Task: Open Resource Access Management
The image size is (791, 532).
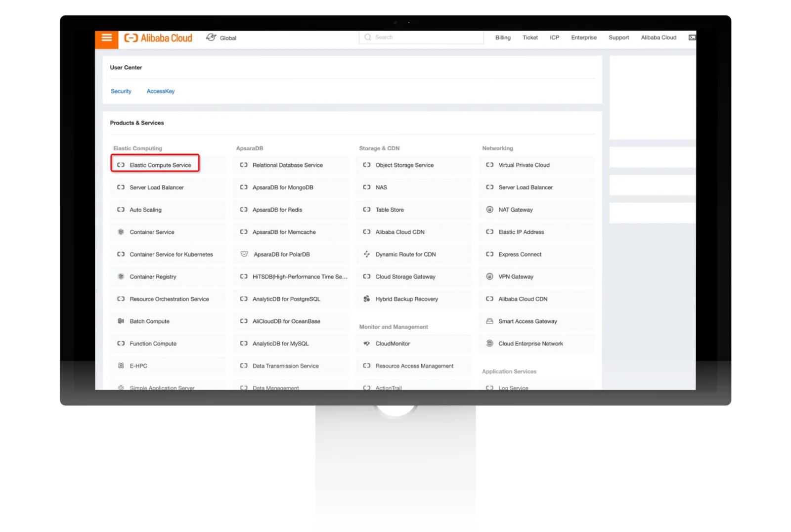Action: 414,365
